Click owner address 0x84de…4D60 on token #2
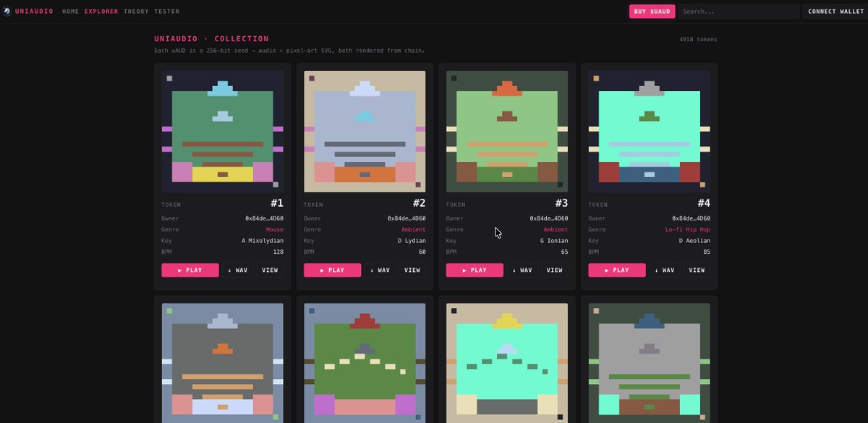The image size is (868, 423). tap(407, 218)
